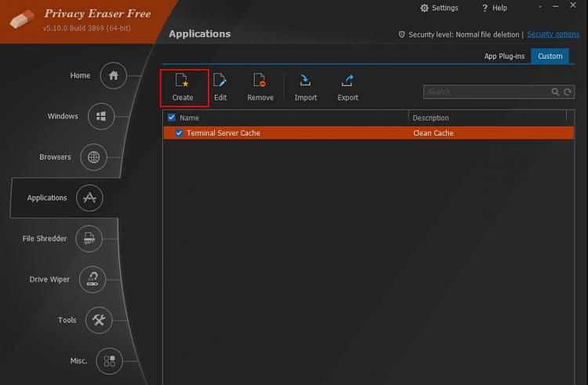The height and width of the screenshot is (385, 588).
Task: Minimize the Privacy Eraser window
Action: click(555, 6)
